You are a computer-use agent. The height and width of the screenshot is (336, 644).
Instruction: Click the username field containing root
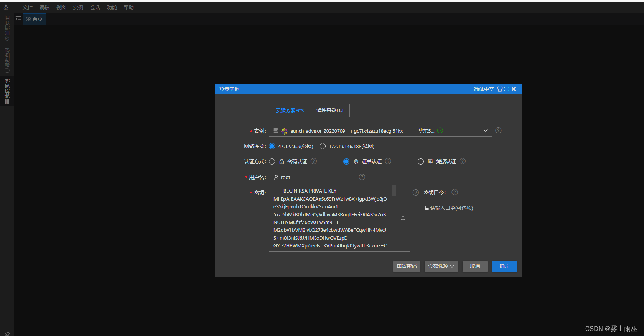pyautogui.click(x=313, y=177)
